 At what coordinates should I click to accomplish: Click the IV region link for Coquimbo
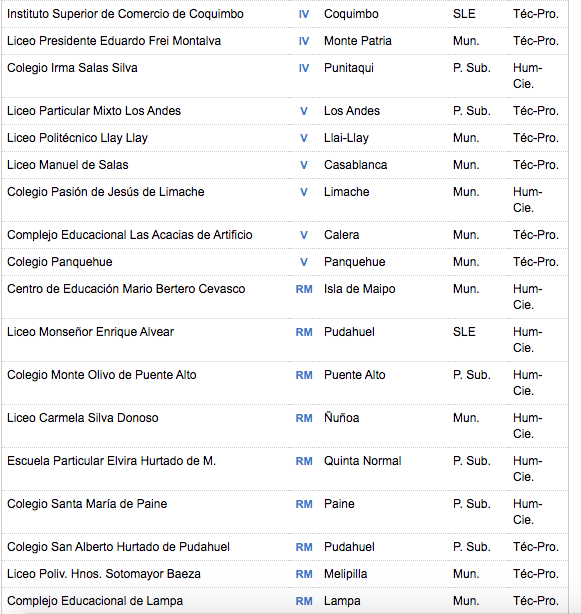(304, 14)
